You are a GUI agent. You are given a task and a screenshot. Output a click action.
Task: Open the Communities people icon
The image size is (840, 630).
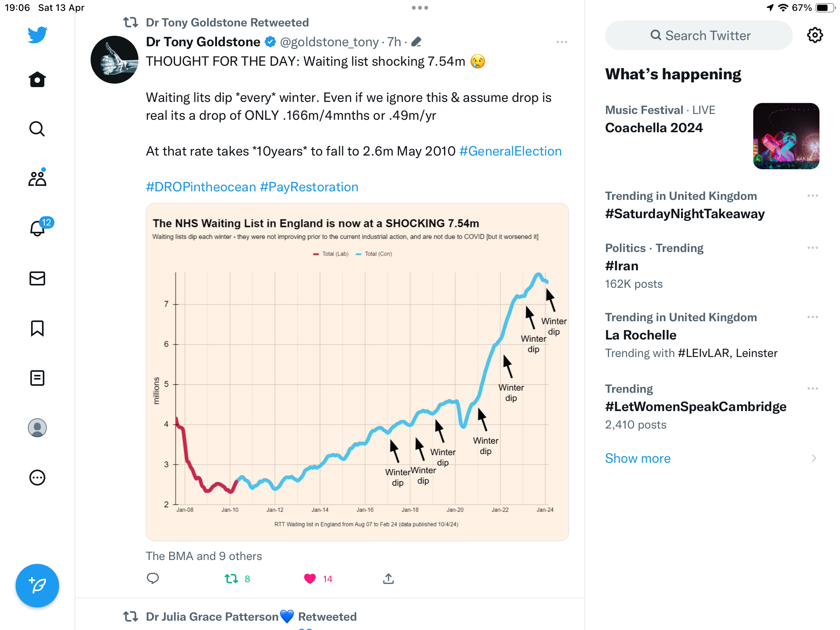tap(37, 178)
